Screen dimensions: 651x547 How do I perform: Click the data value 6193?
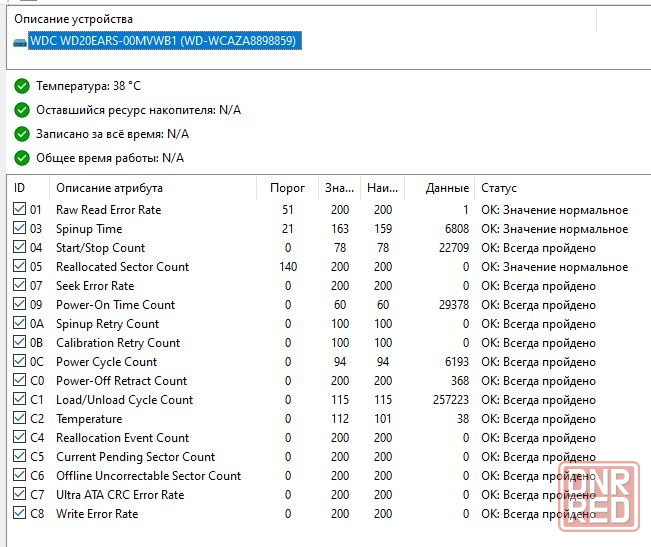click(x=457, y=362)
